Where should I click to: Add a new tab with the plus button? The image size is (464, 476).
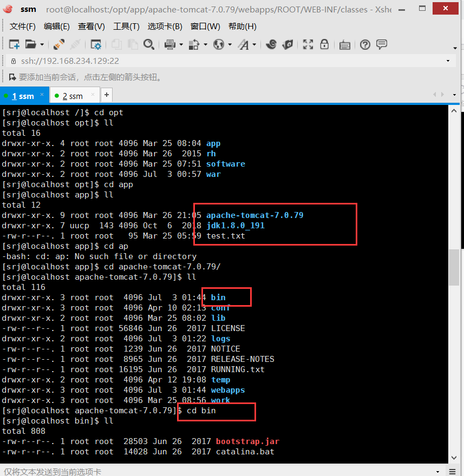click(106, 95)
